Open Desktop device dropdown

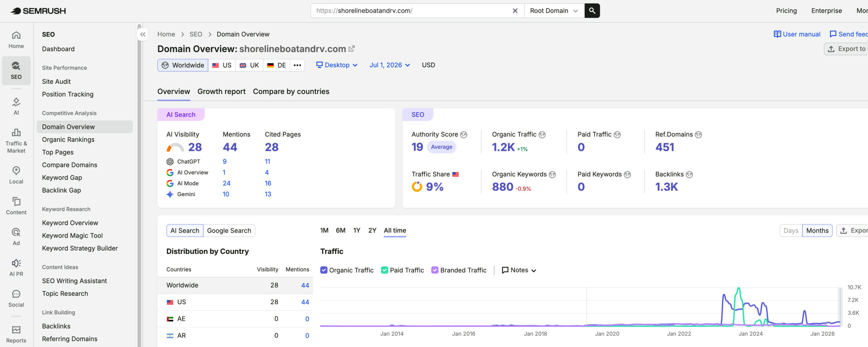pyautogui.click(x=337, y=65)
